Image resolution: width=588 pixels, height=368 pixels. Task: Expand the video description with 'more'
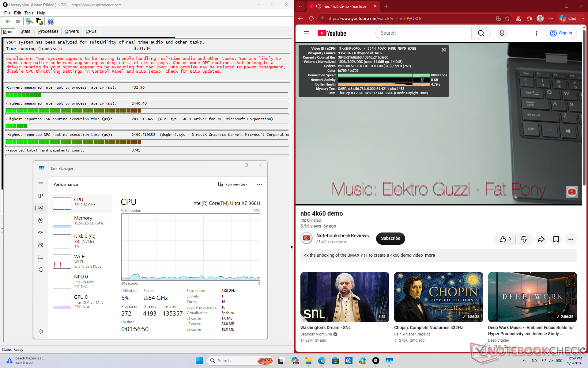pyautogui.click(x=430, y=255)
